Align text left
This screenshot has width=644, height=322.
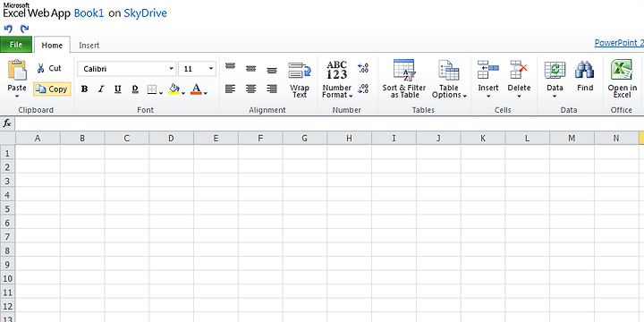point(231,89)
